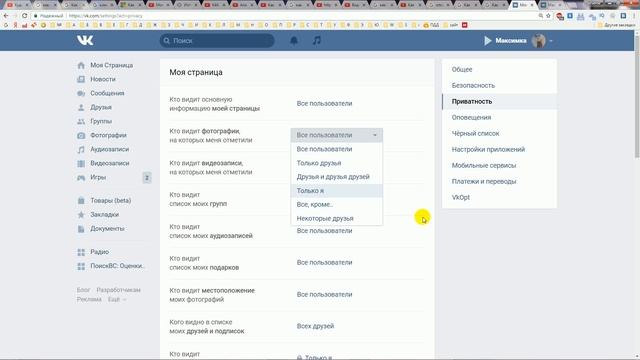Click the camera icon beside Фотографии
Image resolution: width=640 pixels, height=360 pixels.
coord(81,135)
